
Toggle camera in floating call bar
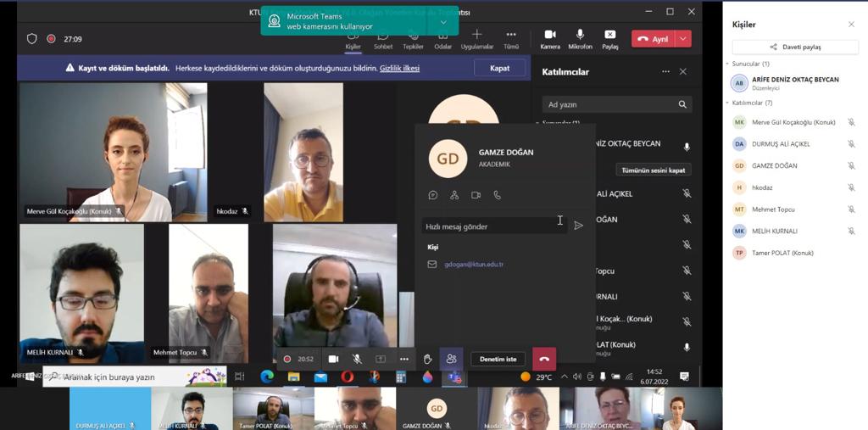tap(333, 359)
